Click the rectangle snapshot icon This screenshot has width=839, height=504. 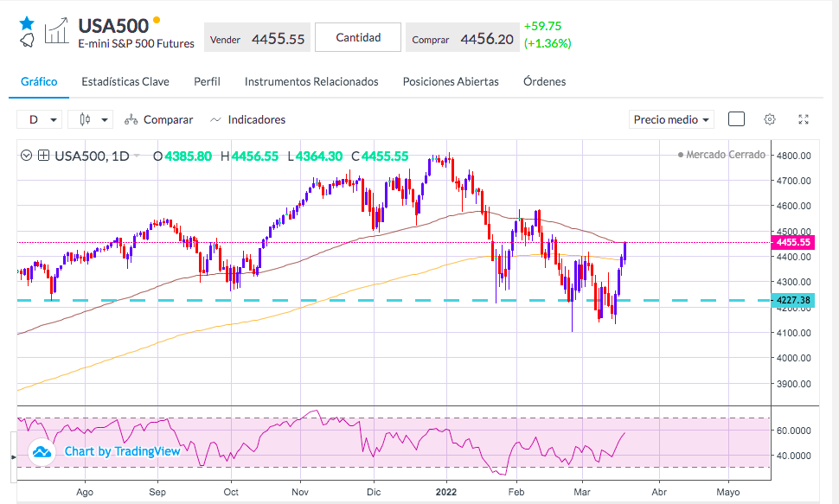click(x=736, y=118)
